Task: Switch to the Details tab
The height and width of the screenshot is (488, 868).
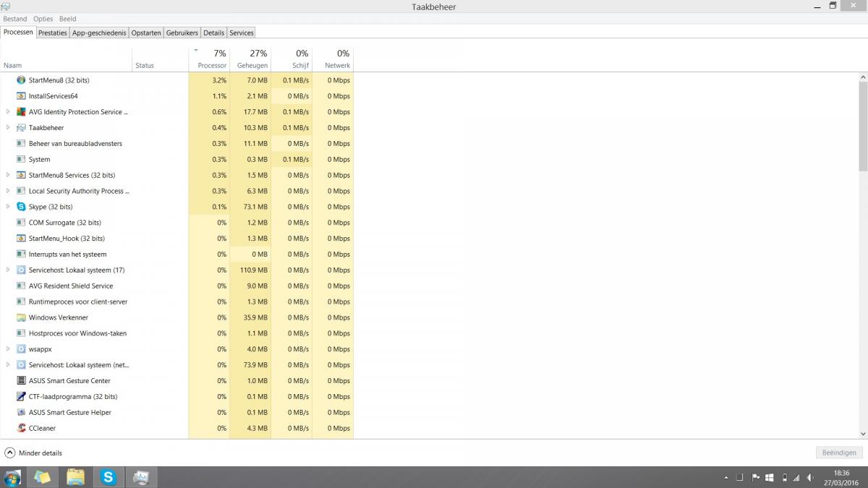Action: tap(213, 33)
